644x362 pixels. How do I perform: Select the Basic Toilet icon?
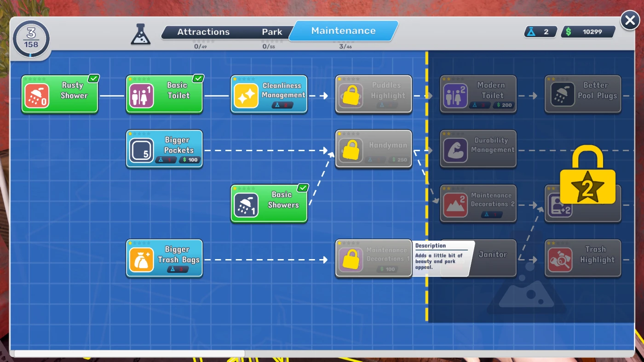click(x=142, y=96)
